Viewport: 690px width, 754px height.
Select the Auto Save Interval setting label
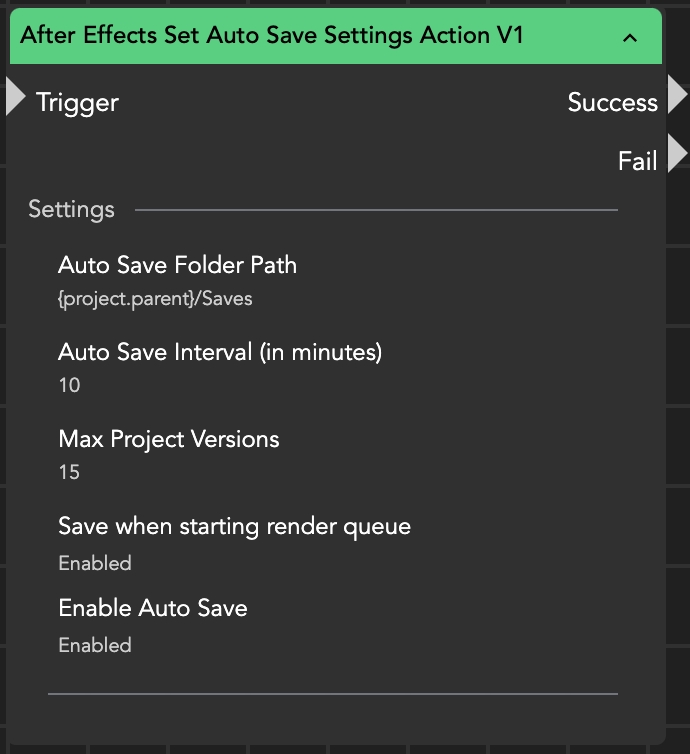[x=220, y=352]
